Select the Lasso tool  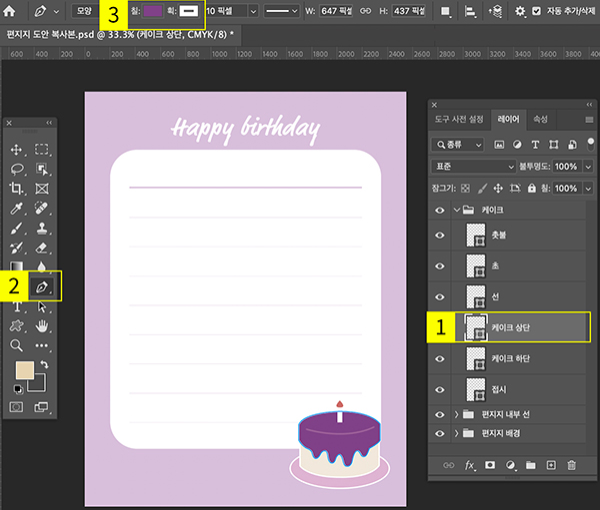[x=17, y=169]
